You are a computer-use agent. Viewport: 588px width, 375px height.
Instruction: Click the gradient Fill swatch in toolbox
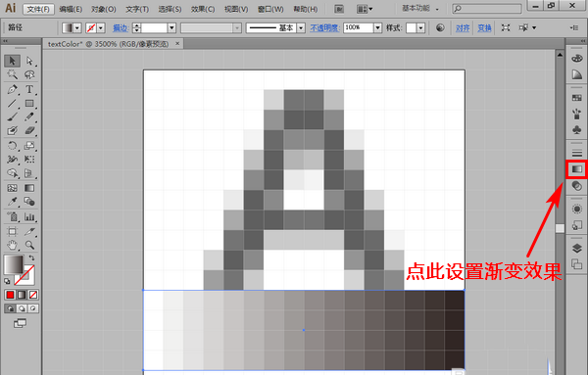[14, 264]
